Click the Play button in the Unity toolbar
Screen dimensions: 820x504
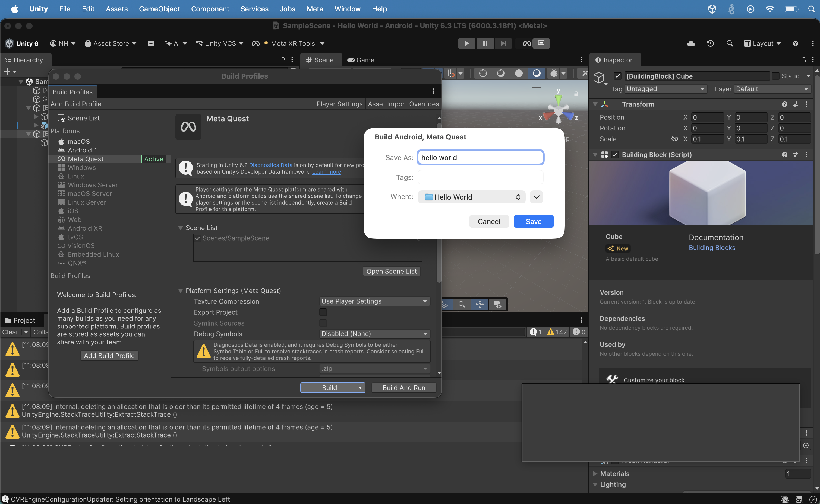click(x=466, y=43)
